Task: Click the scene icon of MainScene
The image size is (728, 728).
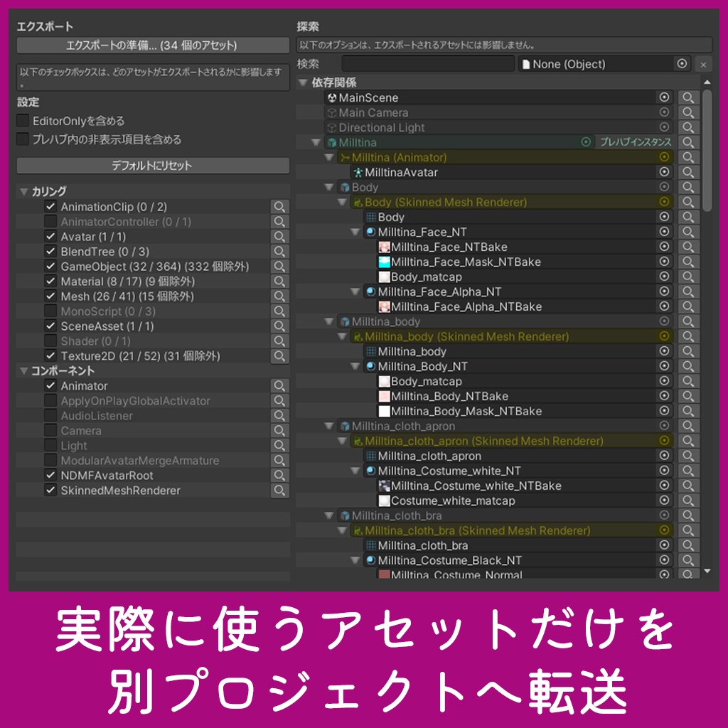Action: click(x=332, y=97)
